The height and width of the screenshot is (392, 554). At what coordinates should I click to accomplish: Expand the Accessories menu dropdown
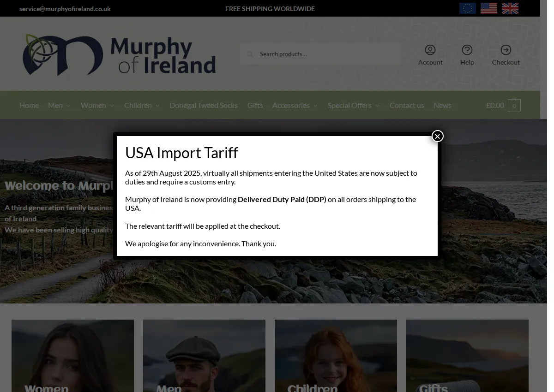pos(295,105)
